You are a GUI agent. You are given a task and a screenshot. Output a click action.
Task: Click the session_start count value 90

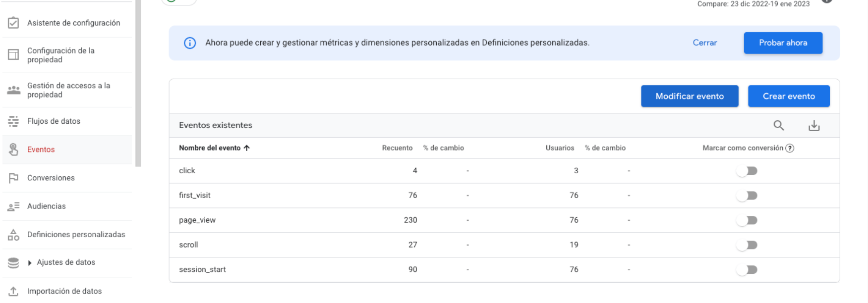[412, 270]
